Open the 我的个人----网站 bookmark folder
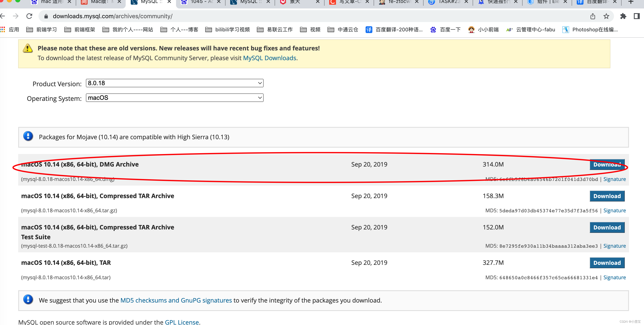This screenshot has height=325, width=644. tap(128, 29)
